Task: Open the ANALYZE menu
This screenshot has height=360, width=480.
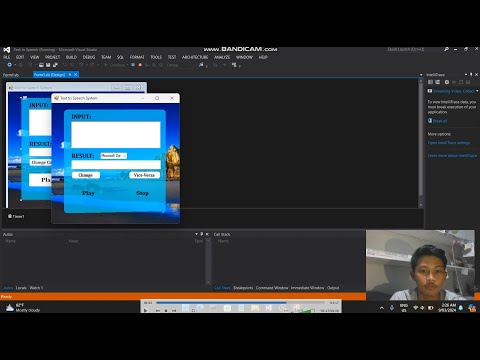Action: (x=222, y=57)
